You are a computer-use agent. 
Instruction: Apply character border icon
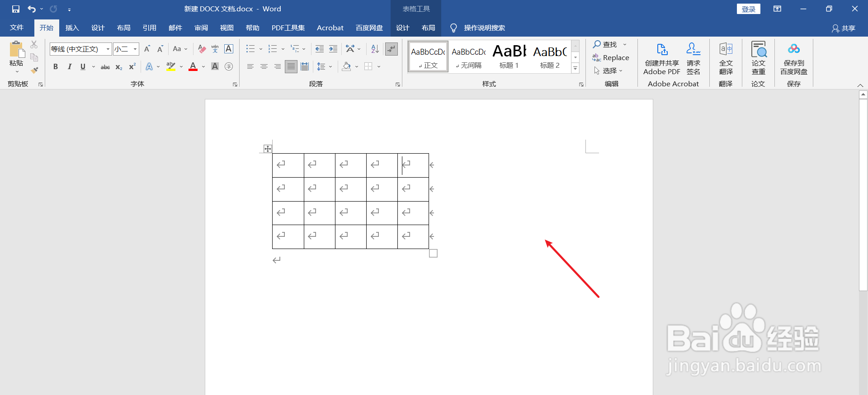pyautogui.click(x=229, y=49)
